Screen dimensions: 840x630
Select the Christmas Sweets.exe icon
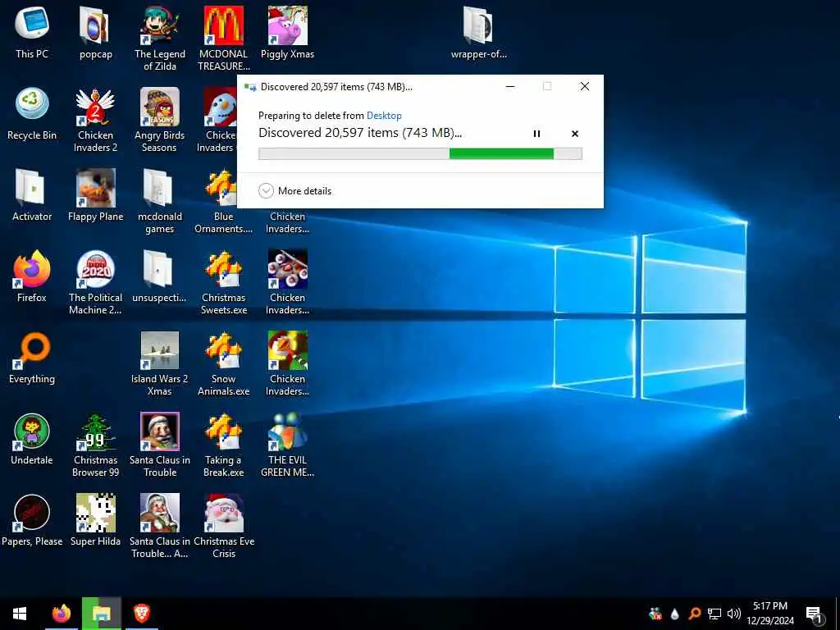[223, 282]
